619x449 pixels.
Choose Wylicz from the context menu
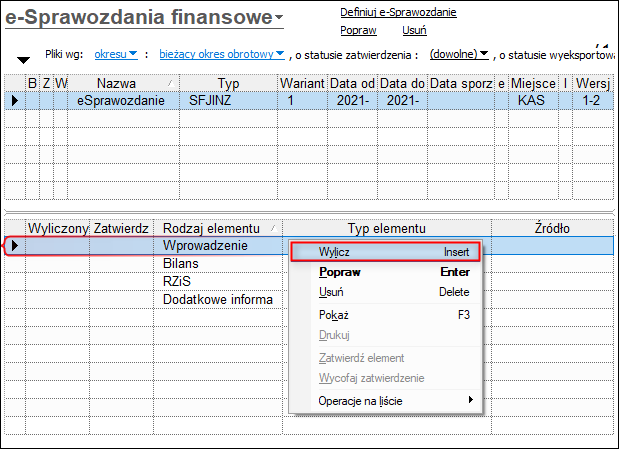point(385,252)
